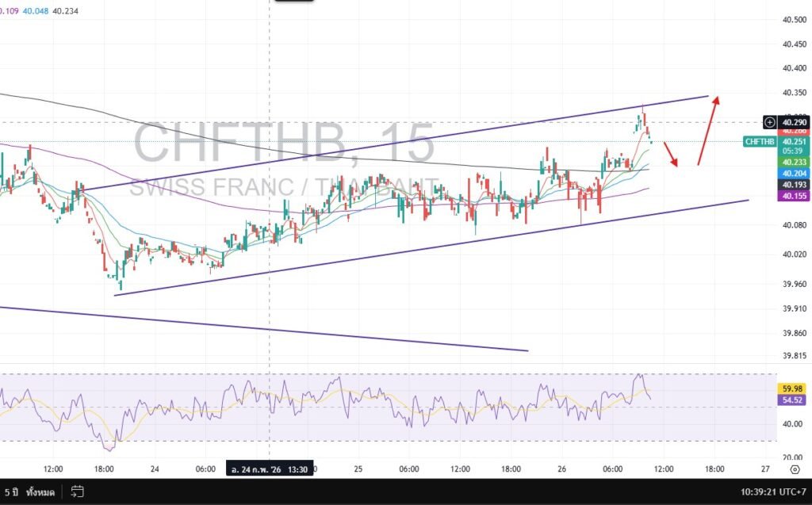Image resolution: width=812 pixels, height=505 pixels.
Task: Select the lower descending purple trendline
Action: point(262,328)
